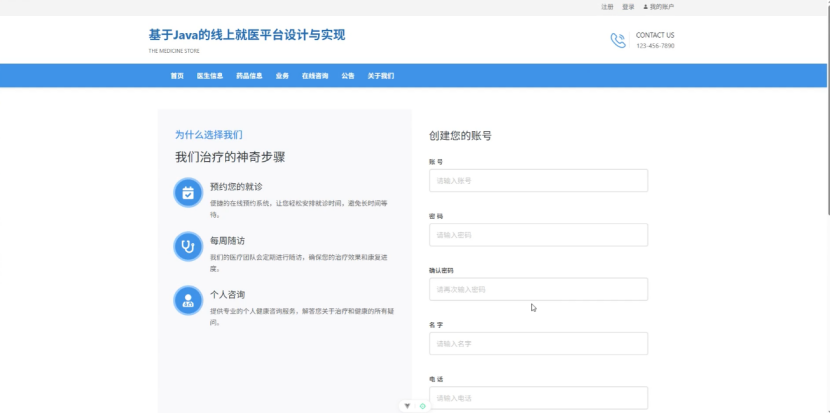The width and height of the screenshot is (830, 413).
Task: Focus the 账号 input field
Action: point(538,181)
